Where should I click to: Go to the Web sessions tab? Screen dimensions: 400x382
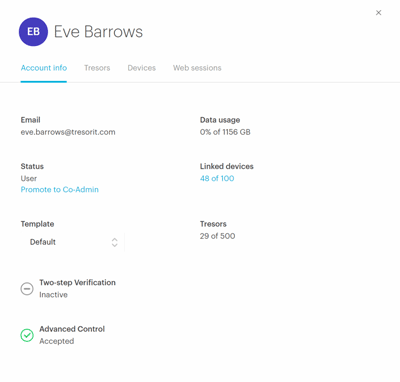tap(197, 68)
